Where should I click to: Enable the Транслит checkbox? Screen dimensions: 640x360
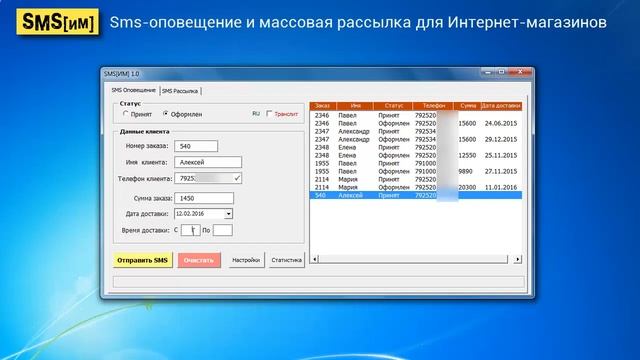coord(269,113)
